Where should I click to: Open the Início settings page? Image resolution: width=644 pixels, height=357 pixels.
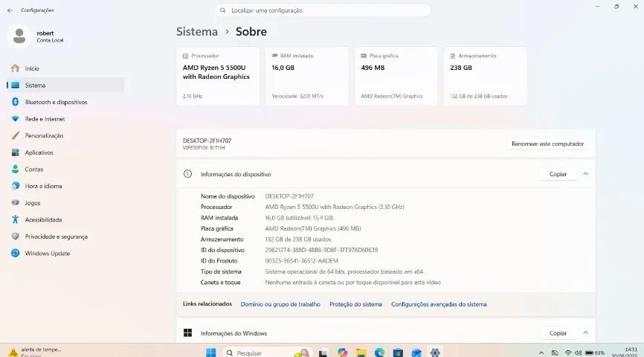[x=65, y=68]
